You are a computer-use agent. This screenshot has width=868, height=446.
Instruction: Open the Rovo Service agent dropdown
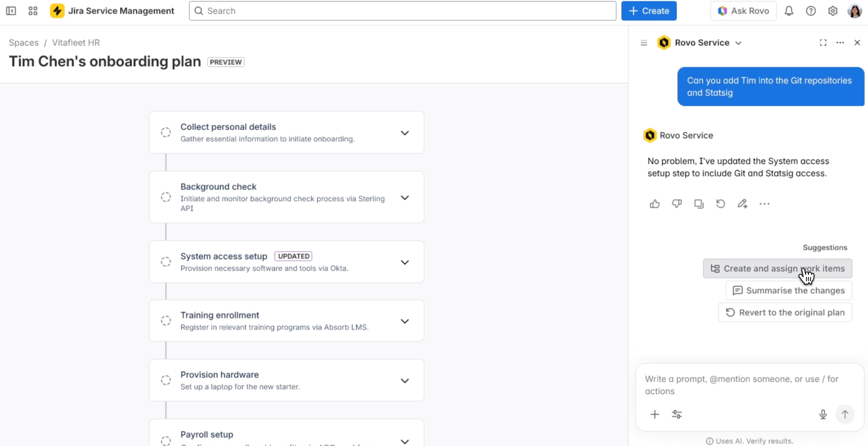click(x=738, y=43)
